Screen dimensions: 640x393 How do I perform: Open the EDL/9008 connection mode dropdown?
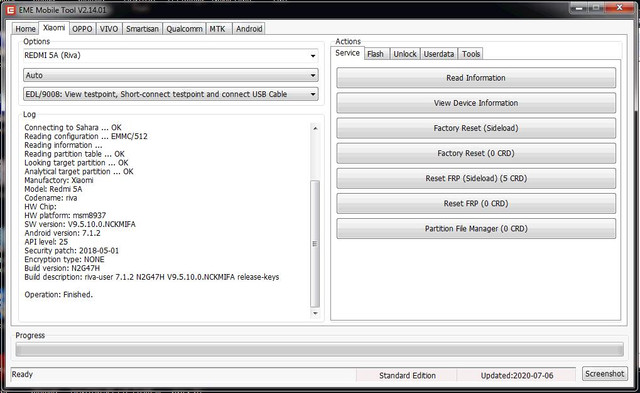(x=171, y=94)
